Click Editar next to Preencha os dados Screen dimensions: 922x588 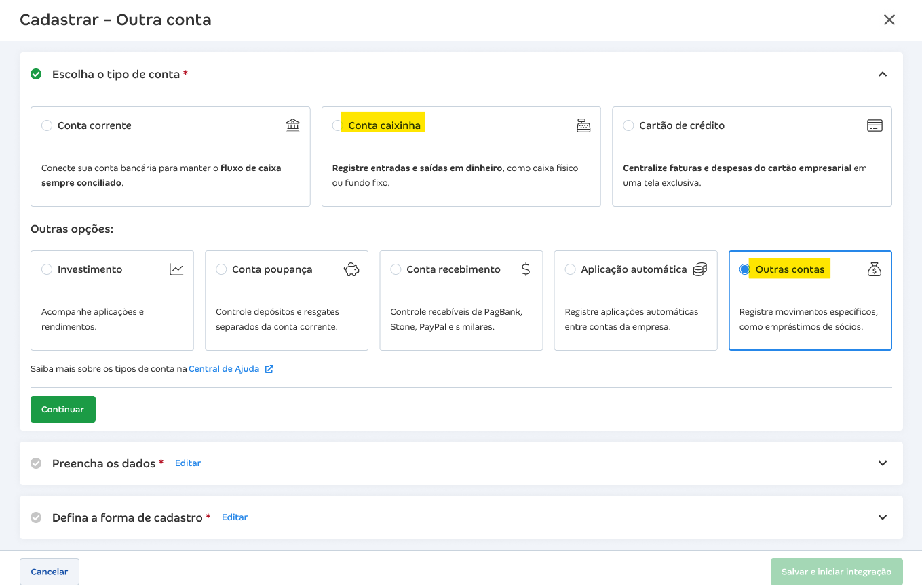coord(188,463)
